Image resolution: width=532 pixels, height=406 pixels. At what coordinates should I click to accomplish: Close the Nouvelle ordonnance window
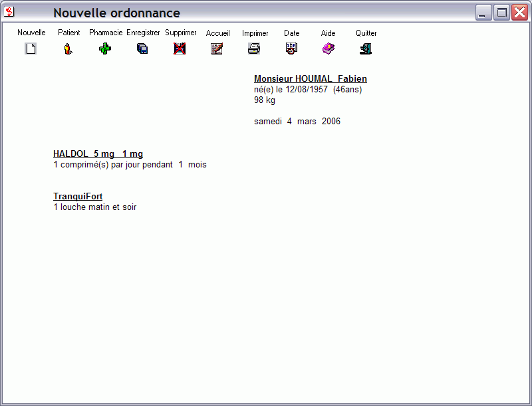point(520,13)
